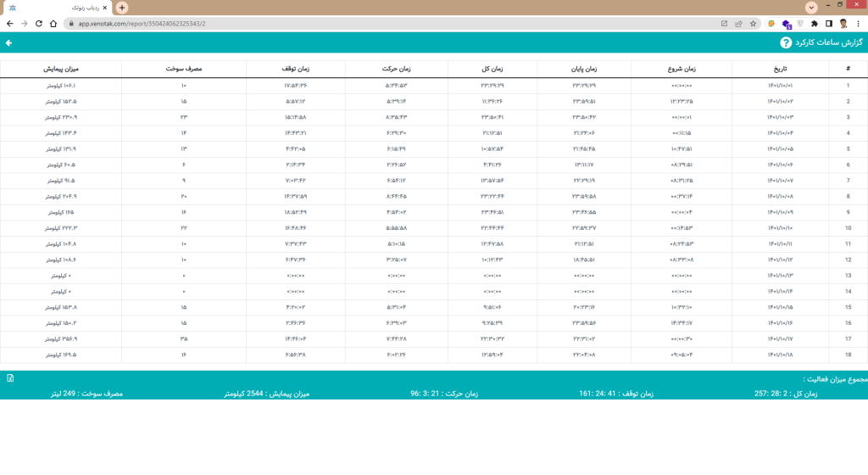868x475 pixels.
Task: Close the active browser tab
Action: 105,8
